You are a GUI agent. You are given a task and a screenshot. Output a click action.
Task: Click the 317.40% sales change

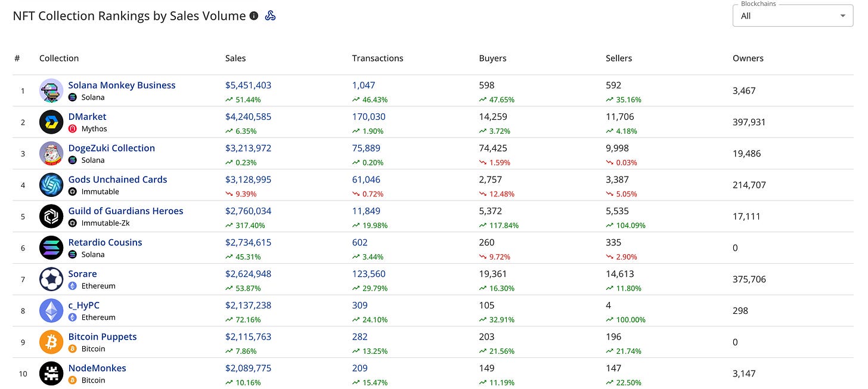click(x=245, y=226)
